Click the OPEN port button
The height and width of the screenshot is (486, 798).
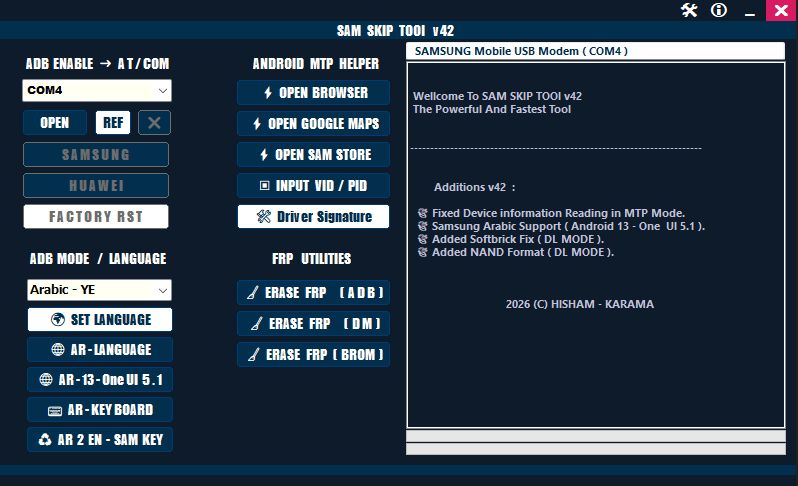pos(54,123)
